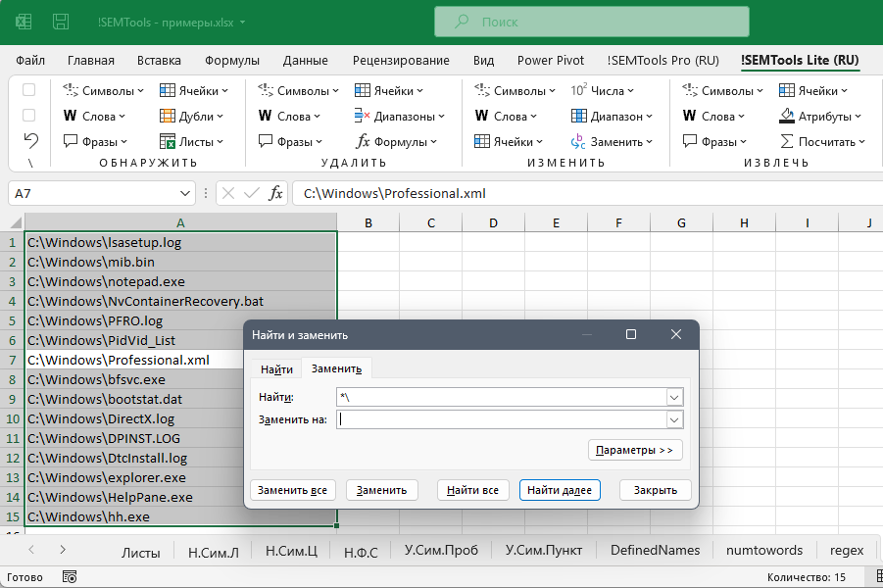Click the confirm checkmark icon in the formula bar
This screenshot has height=588, width=883.
[x=251, y=194]
